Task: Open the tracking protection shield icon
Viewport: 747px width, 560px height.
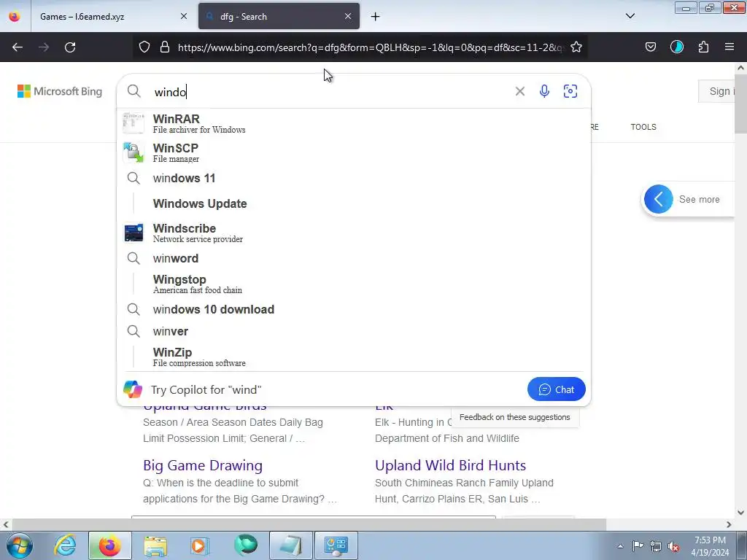Action: click(x=144, y=47)
